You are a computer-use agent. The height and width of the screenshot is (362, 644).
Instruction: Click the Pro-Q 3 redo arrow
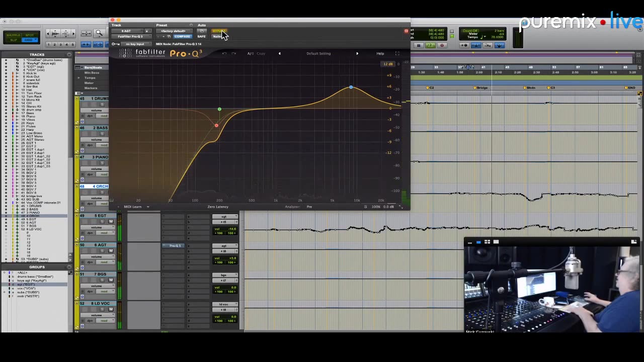click(x=234, y=53)
